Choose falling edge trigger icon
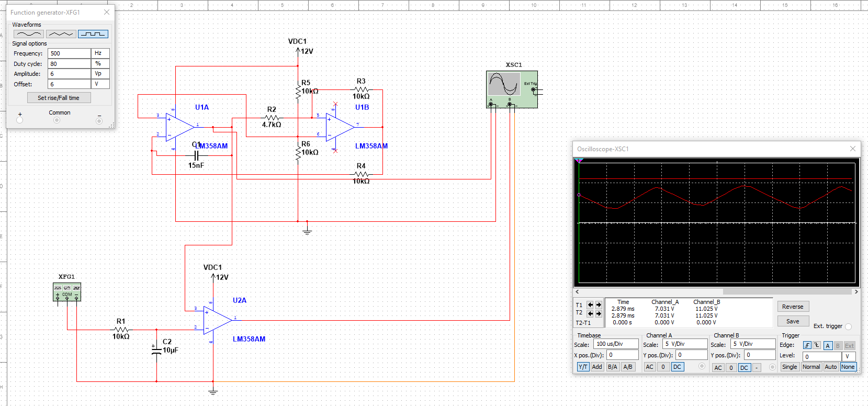 click(816, 345)
